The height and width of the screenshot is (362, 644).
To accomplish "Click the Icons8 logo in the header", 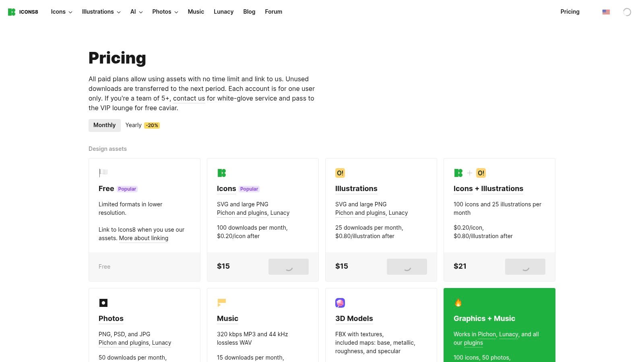I will 23,12.
